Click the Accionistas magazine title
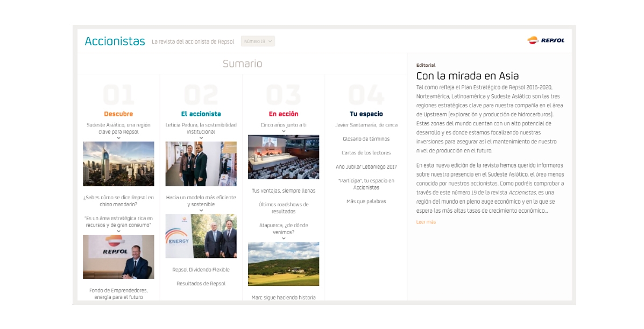 click(x=115, y=41)
